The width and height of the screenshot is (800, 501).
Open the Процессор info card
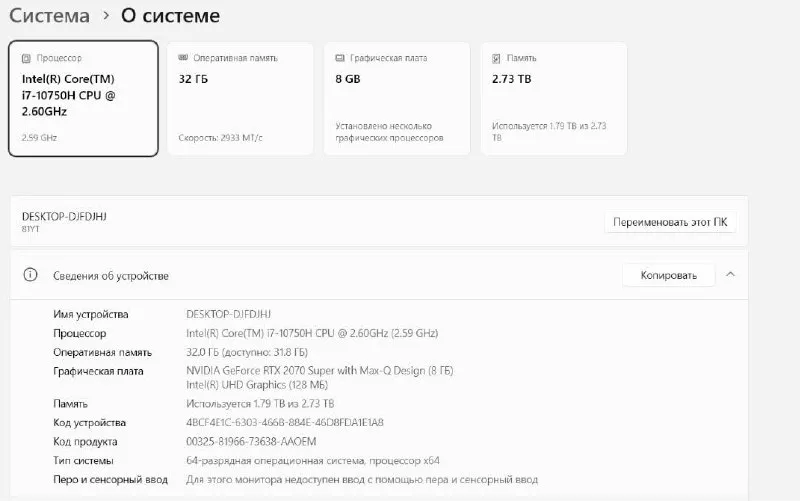(83, 98)
